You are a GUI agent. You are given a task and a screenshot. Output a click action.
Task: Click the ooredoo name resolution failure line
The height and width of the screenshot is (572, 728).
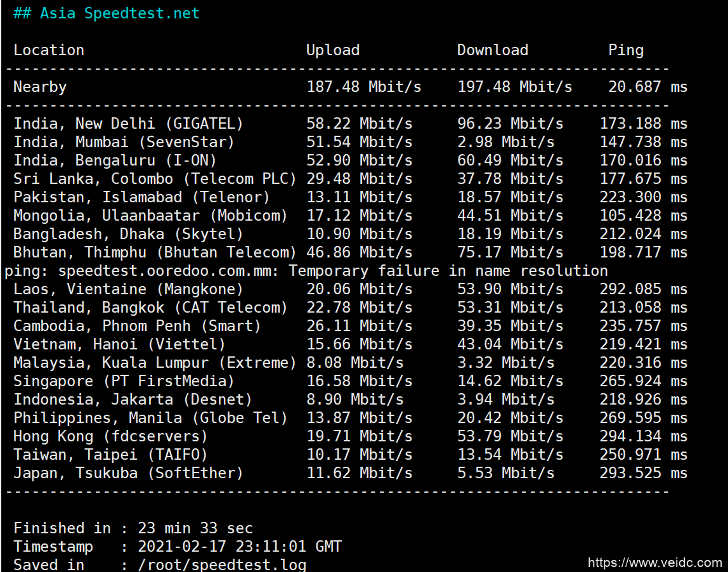pyautogui.click(x=306, y=271)
